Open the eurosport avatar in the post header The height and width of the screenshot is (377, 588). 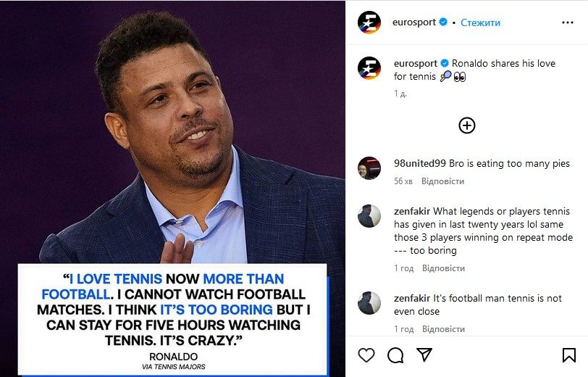[369, 22]
